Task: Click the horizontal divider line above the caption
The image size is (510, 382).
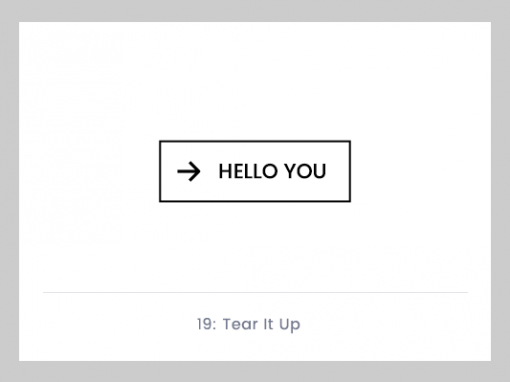Action: 255,292
